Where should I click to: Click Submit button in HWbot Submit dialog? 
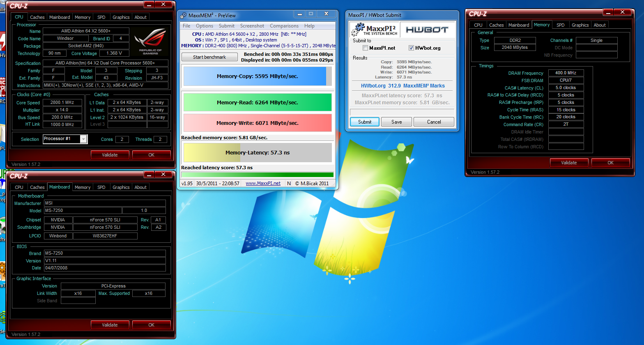365,122
